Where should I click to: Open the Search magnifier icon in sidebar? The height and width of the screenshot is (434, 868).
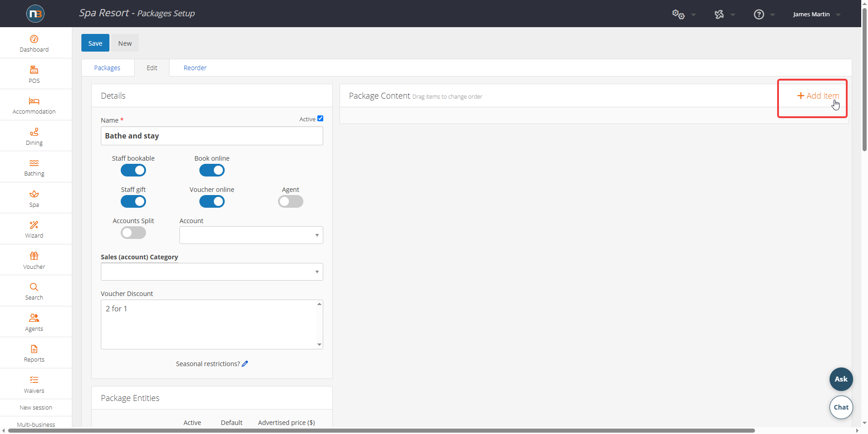[x=34, y=287]
